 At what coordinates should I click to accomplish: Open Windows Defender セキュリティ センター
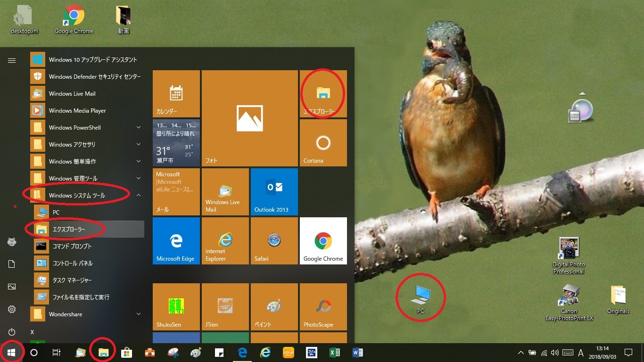[x=87, y=76]
